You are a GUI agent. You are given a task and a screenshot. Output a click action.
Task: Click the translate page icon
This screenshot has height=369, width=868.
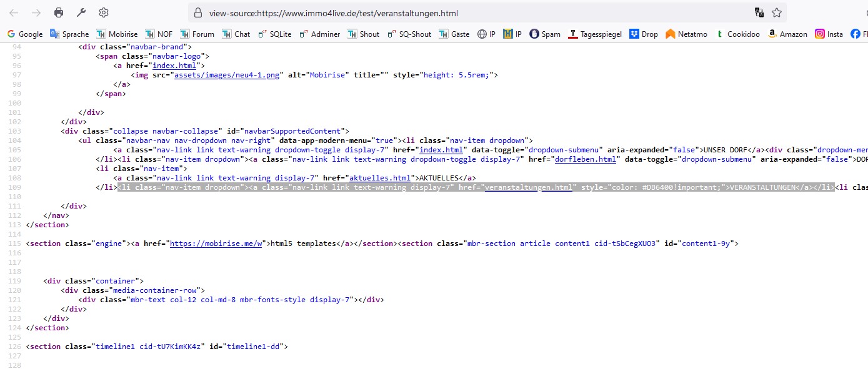click(x=759, y=12)
